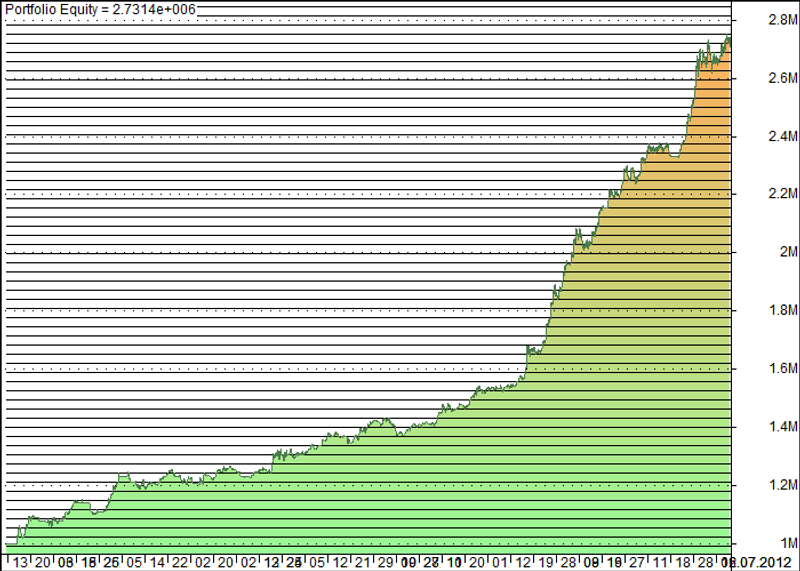Click the 1.8M y-axis label
The height and width of the screenshot is (571, 800).
click(782, 310)
